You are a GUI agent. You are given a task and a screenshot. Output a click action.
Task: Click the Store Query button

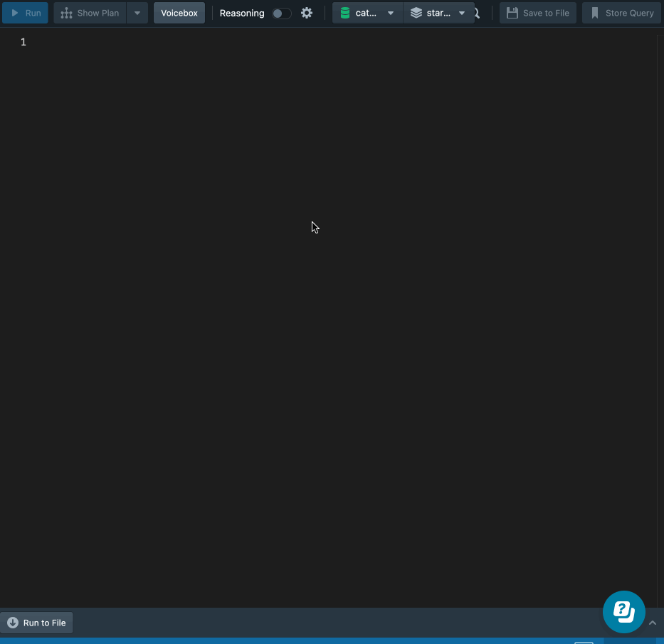[x=621, y=13]
